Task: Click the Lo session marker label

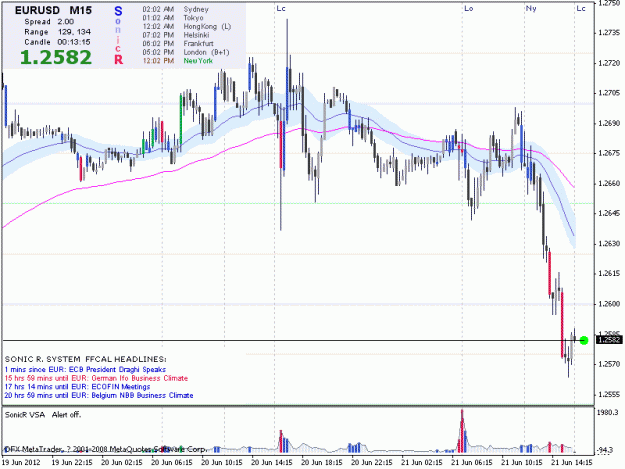Action: pos(468,8)
